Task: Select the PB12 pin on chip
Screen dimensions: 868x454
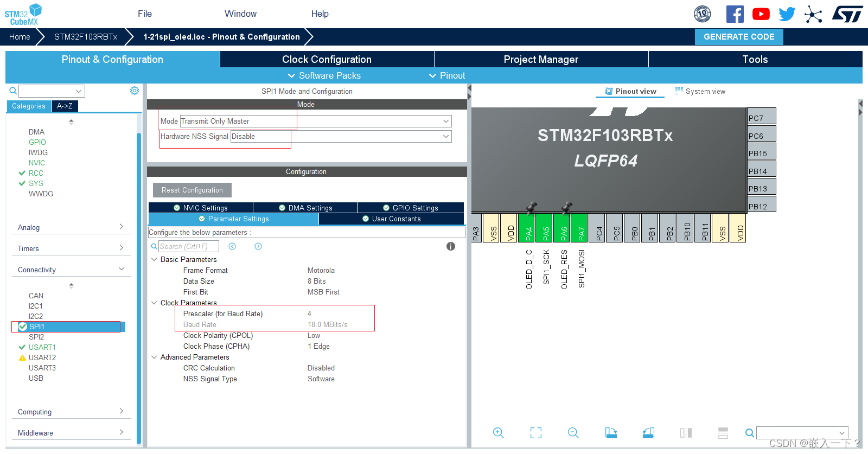Action: tap(762, 204)
